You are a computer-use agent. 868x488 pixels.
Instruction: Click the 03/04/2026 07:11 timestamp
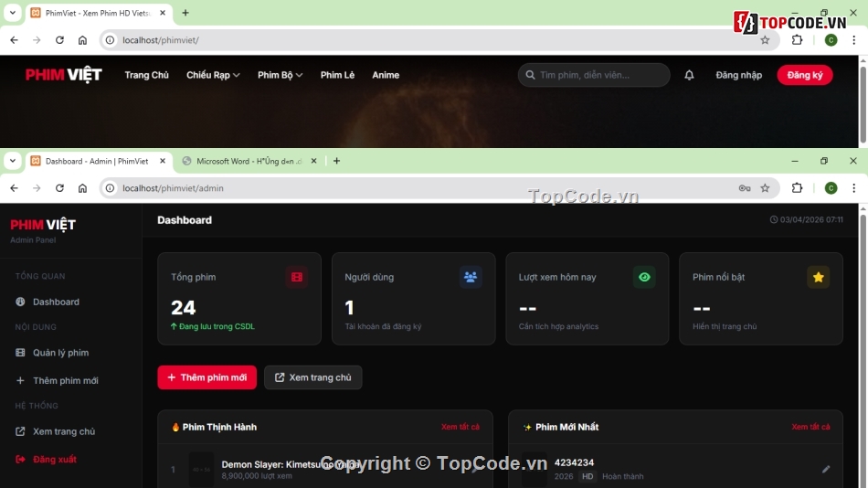point(807,220)
